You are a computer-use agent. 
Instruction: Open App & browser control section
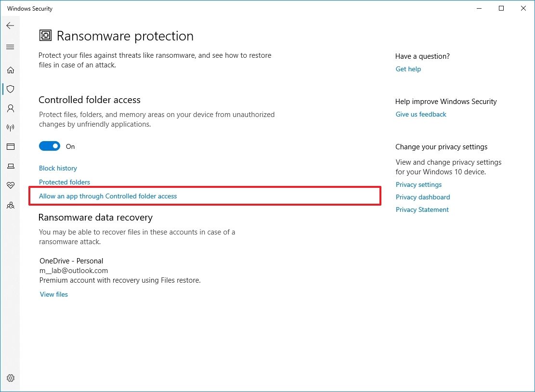pos(11,146)
